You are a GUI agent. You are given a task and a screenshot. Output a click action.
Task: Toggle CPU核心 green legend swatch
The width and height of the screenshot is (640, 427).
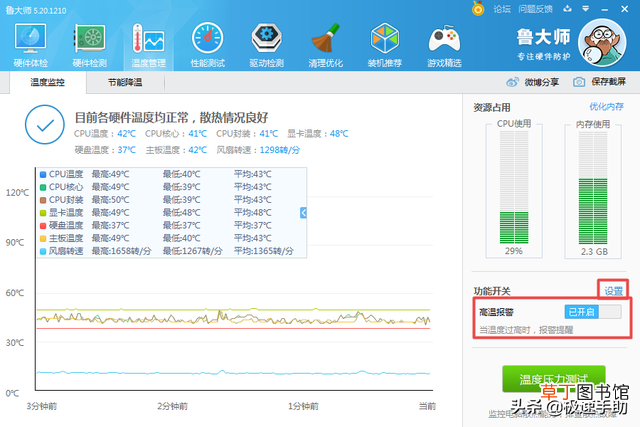43,187
